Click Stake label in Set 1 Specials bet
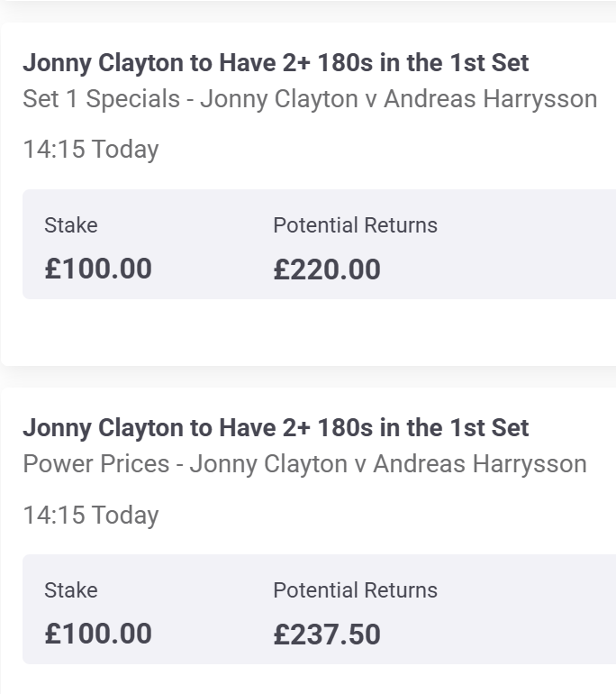 tap(70, 225)
